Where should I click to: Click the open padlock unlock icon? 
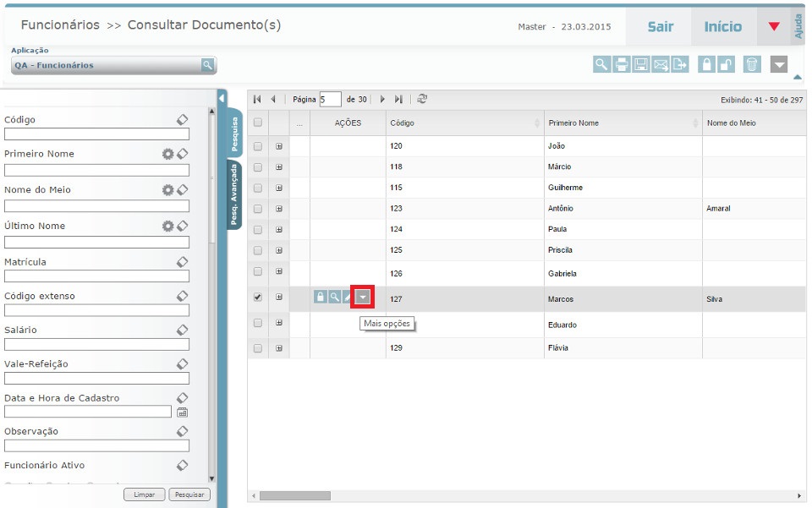click(727, 64)
